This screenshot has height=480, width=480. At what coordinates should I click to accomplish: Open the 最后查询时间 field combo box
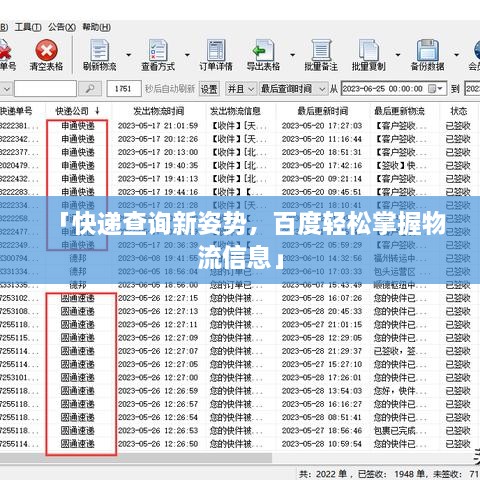pos(293,89)
